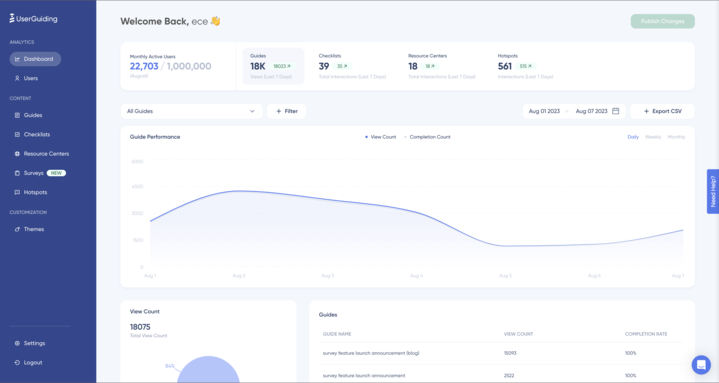Switch chart to Daily view

tap(633, 137)
